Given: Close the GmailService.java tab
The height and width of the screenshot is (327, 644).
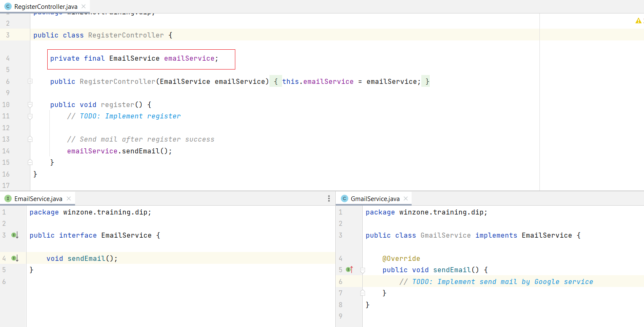Looking at the screenshot, I should [406, 198].
